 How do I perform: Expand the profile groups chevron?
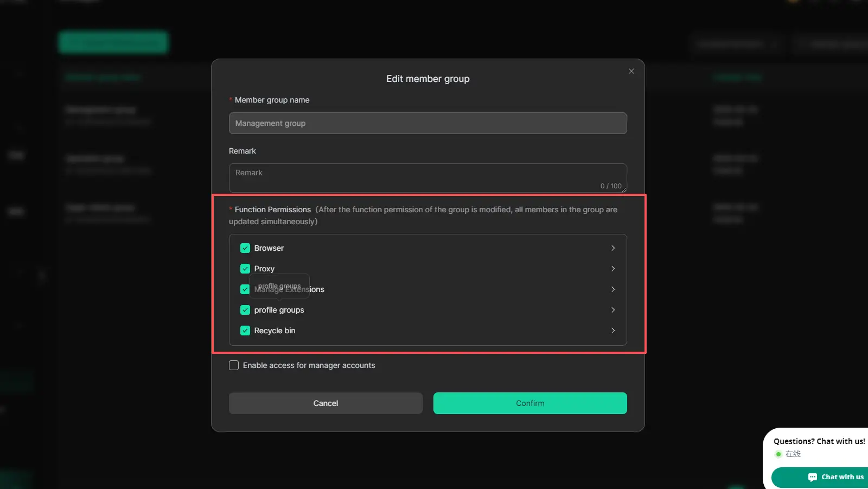click(613, 310)
